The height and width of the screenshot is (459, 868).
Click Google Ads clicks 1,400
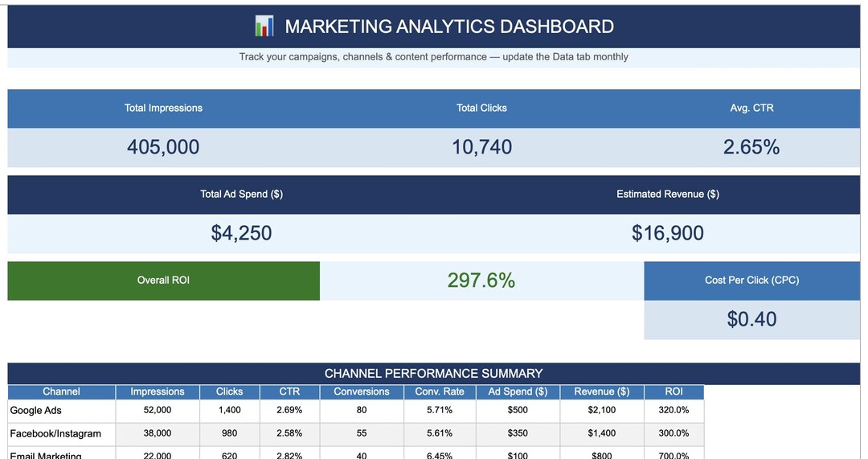pos(229,410)
